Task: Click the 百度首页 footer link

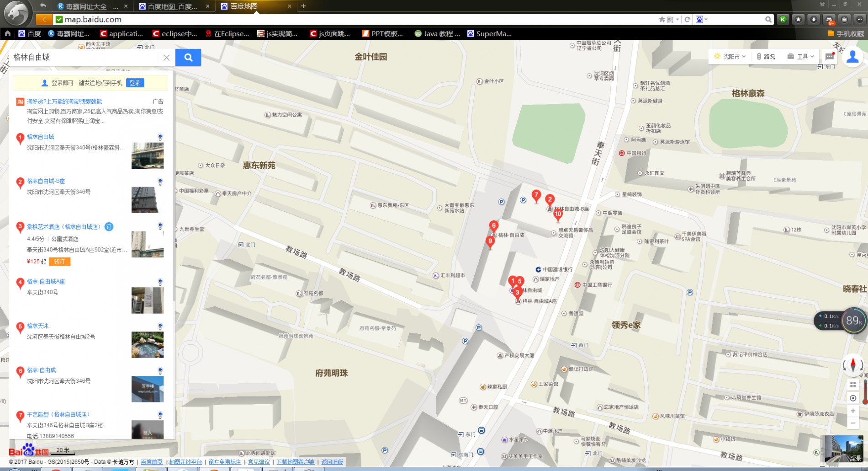Action: coord(152,462)
